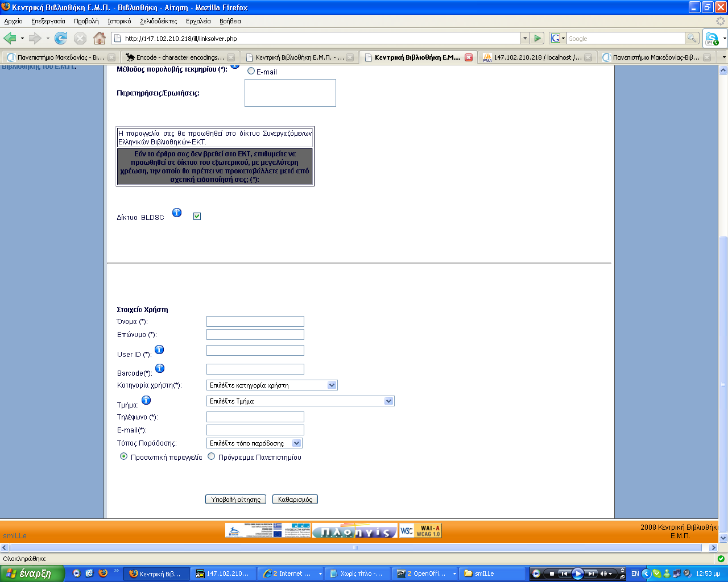Click the Πλοηγίς logo in the footer
The height and width of the screenshot is (582, 728).
click(x=355, y=531)
